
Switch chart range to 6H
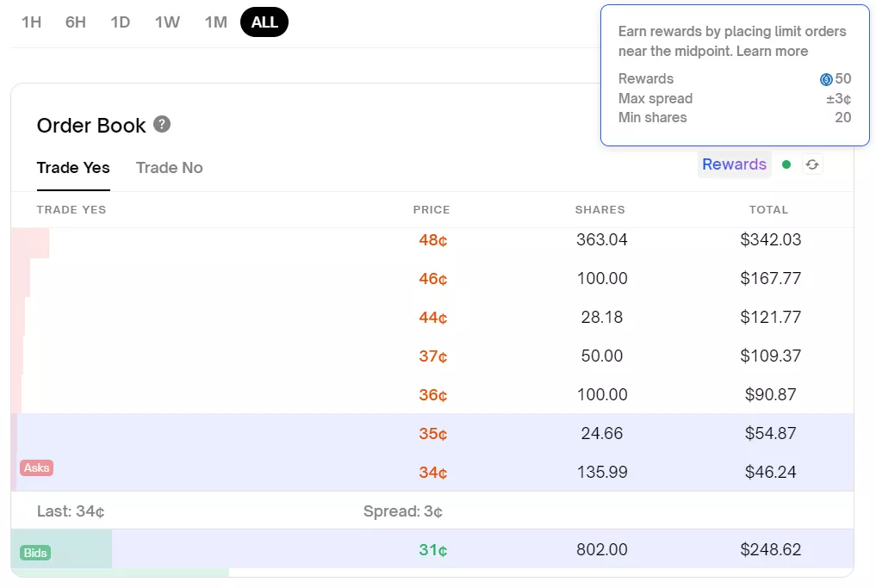[x=76, y=22]
